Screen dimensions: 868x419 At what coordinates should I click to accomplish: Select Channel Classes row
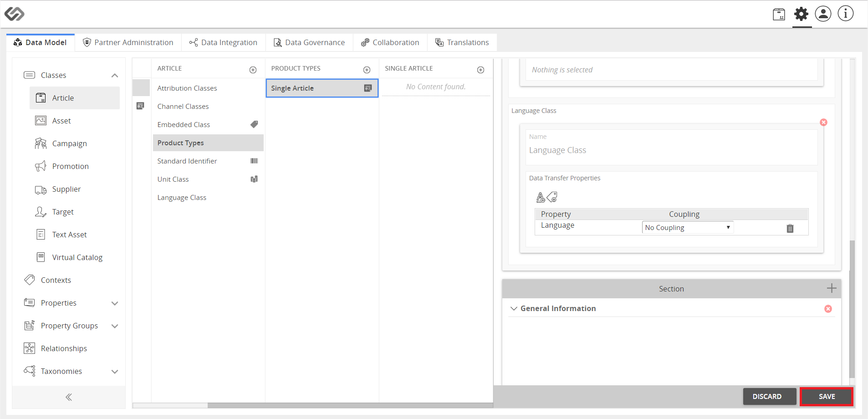(208, 106)
